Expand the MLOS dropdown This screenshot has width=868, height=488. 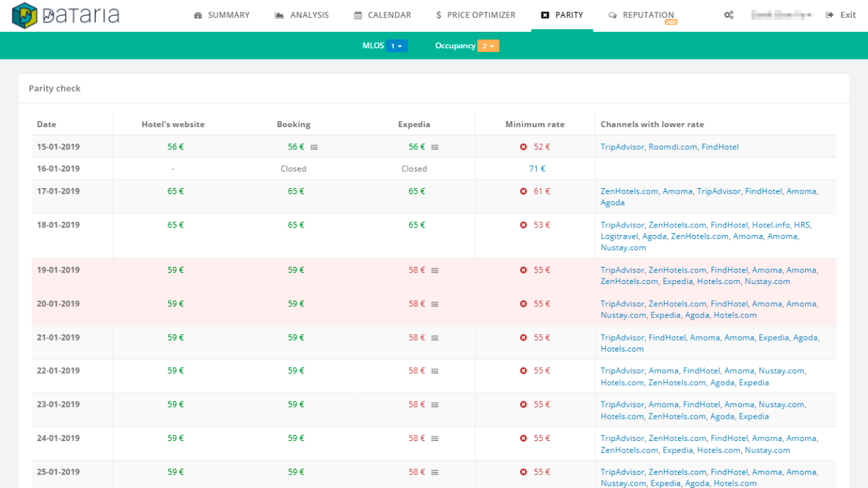click(x=396, y=46)
